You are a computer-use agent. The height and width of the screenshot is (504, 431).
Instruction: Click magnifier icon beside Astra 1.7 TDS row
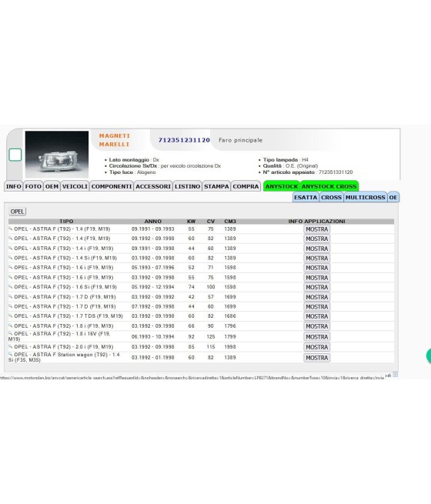click(10, 315)
